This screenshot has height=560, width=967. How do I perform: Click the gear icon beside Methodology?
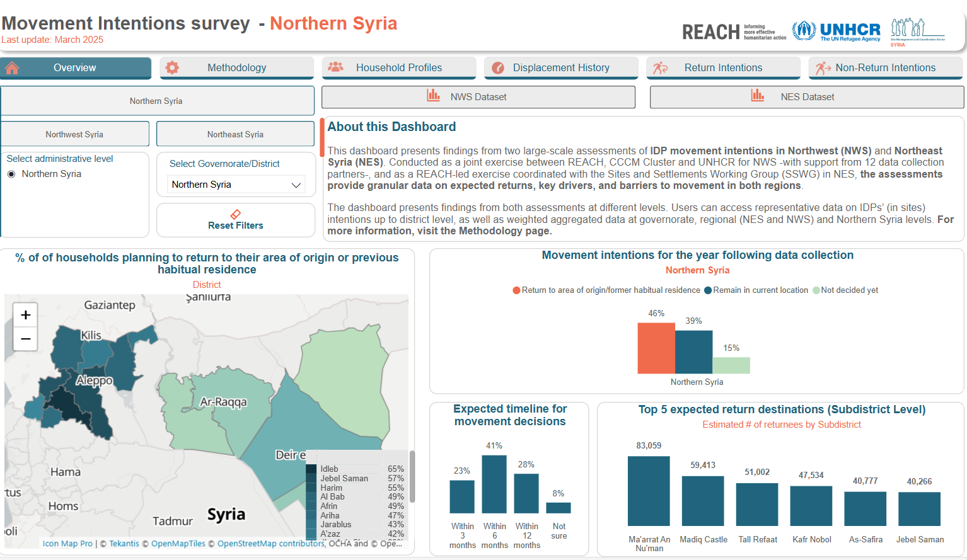[x=172, y=68]
